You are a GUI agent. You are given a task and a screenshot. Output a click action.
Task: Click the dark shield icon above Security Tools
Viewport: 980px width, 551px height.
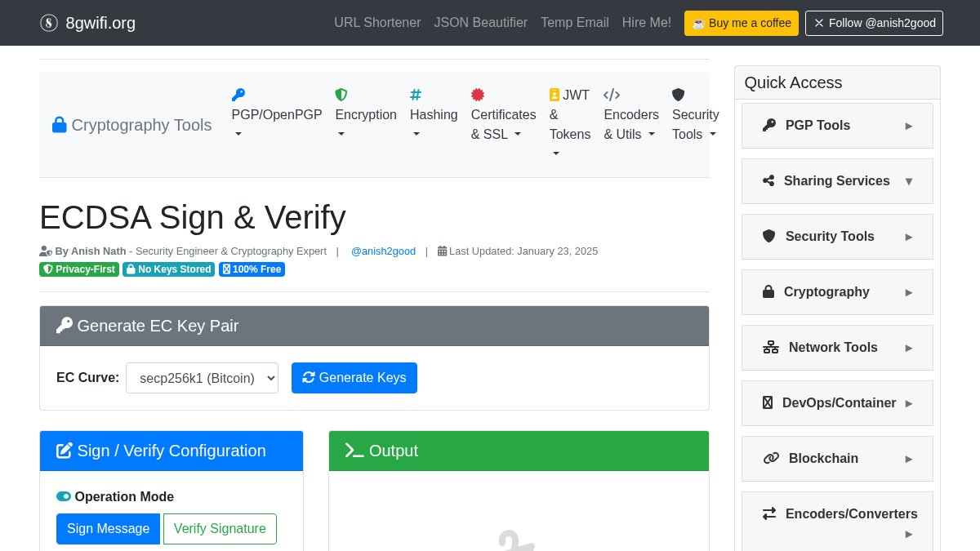(x=679, y=95)
